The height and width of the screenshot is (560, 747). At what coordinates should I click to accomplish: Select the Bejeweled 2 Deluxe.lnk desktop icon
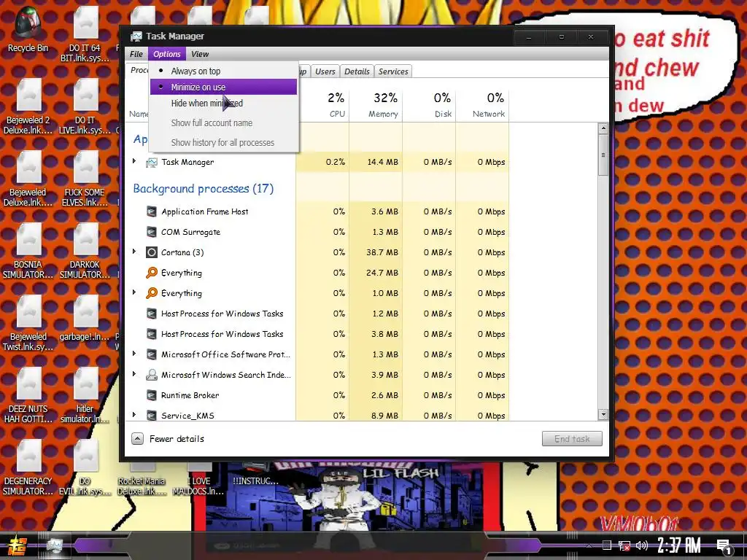(28, 108)
